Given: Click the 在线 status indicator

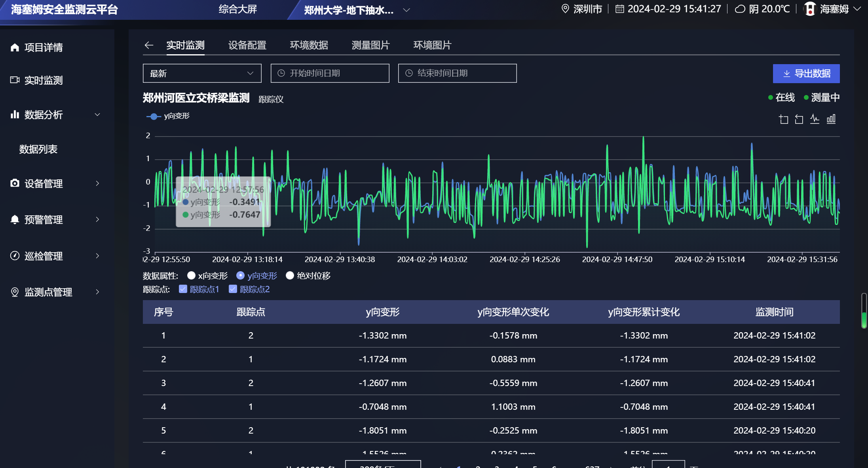Looking at the screenshot, I should [x=781, y=97].
